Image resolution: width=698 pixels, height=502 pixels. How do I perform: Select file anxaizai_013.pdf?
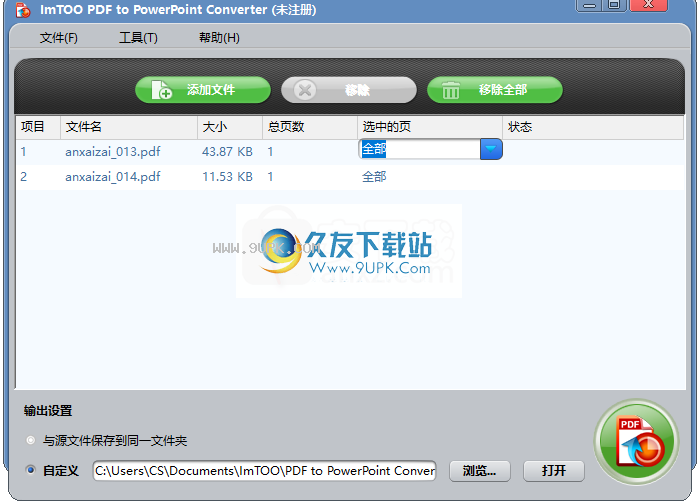tap(113, 152)
